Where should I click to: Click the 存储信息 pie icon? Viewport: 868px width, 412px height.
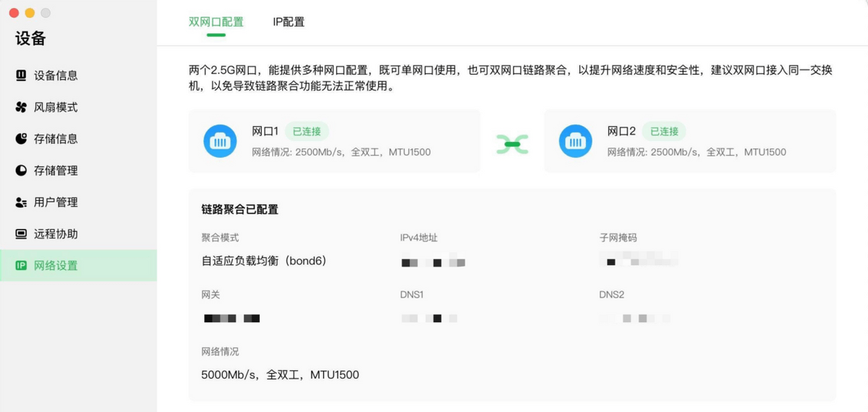21,138
